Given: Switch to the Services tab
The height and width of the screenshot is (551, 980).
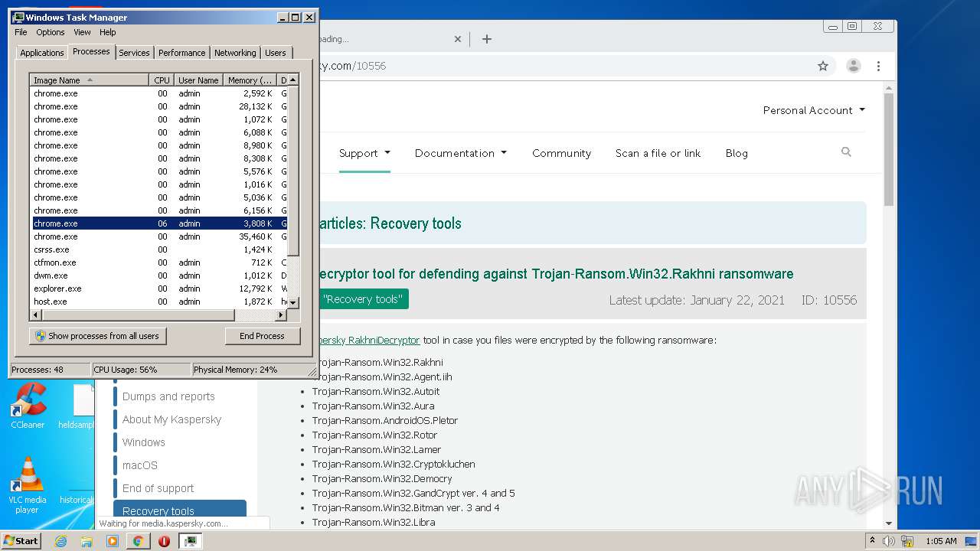Looking at the screenshot, I should coord(134,53).
